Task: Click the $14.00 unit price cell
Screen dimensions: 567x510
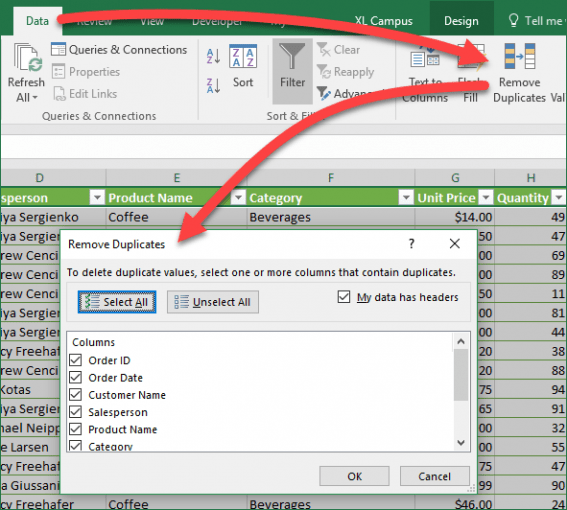Action: [455, 217]
